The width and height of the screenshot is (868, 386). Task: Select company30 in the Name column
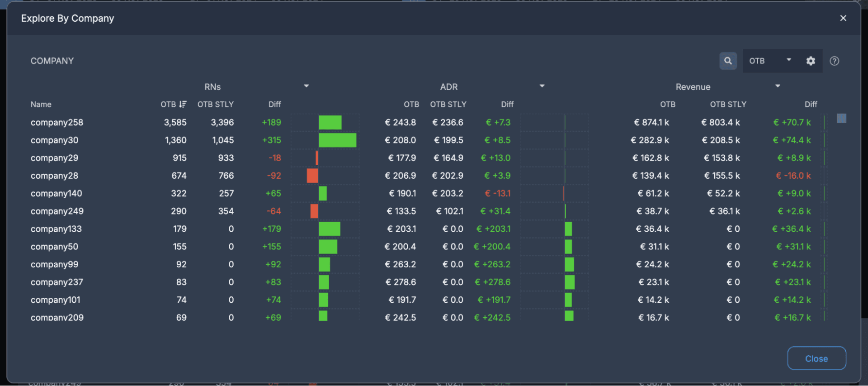54,140
